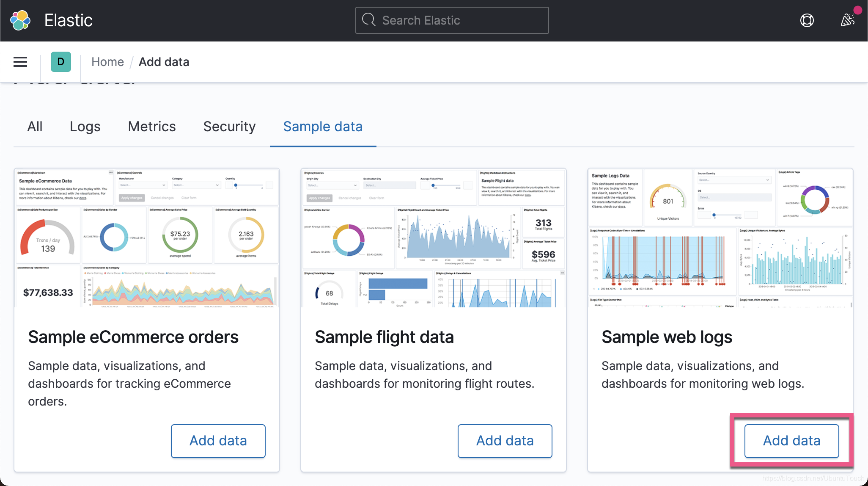
Task: Click the green D space avatar
Action: [60, 62]
